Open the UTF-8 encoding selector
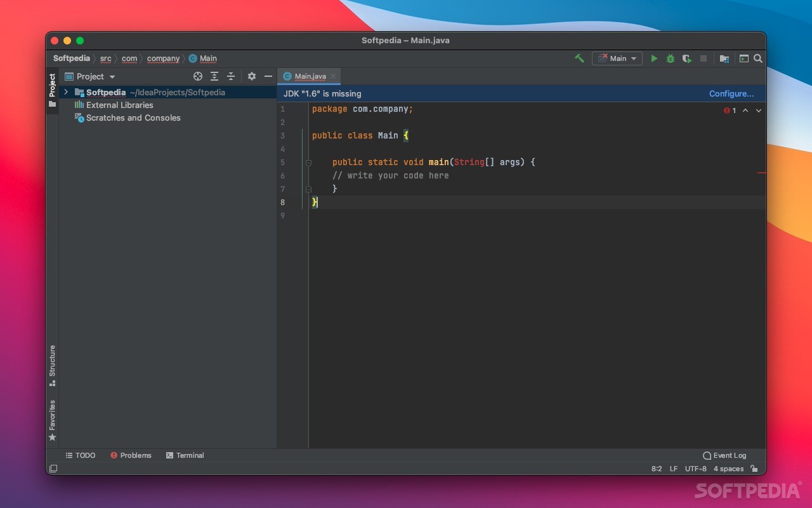 pyautogui.click(x=696, y=469)
